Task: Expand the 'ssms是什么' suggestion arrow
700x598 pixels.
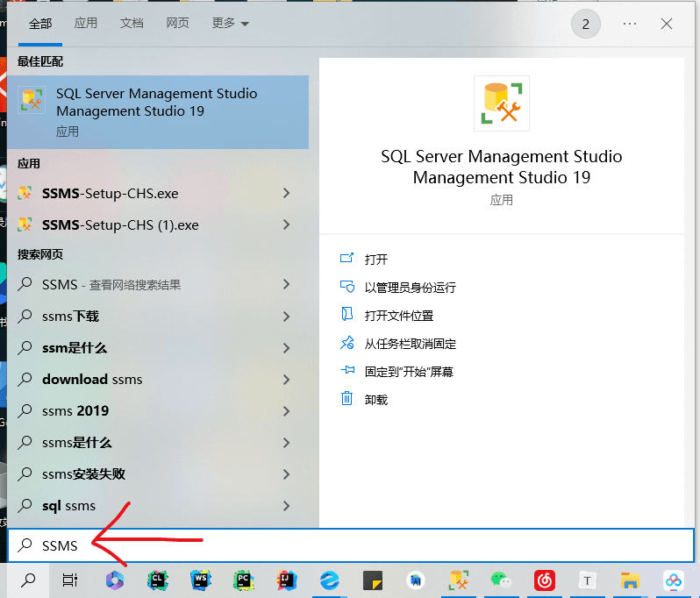Action: (286, 443)
